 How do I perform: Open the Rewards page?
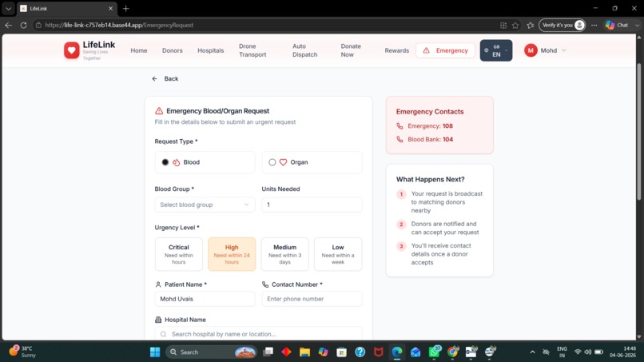pyautogui.click(x=397, y=50)
